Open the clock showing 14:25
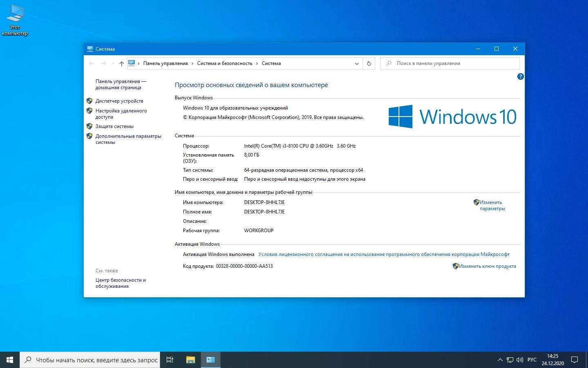The height and width of the screenshot is (368, 588). pos(553,360)
